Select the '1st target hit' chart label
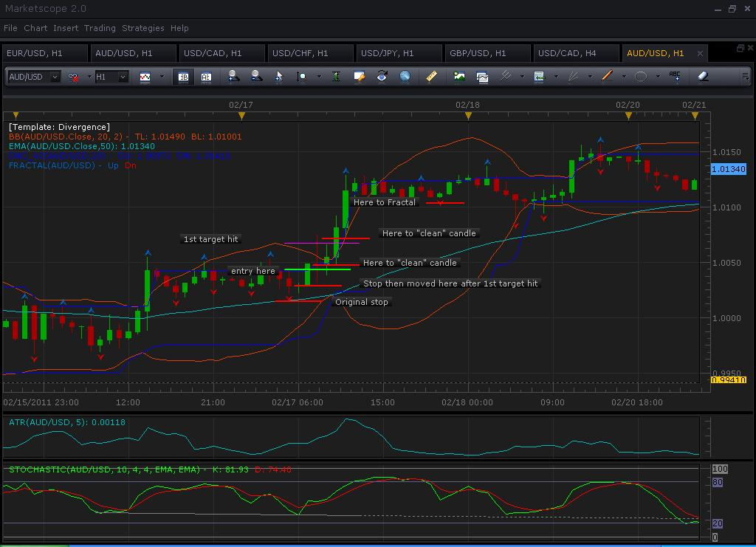 pyautogui.click(x=210, y=239)
